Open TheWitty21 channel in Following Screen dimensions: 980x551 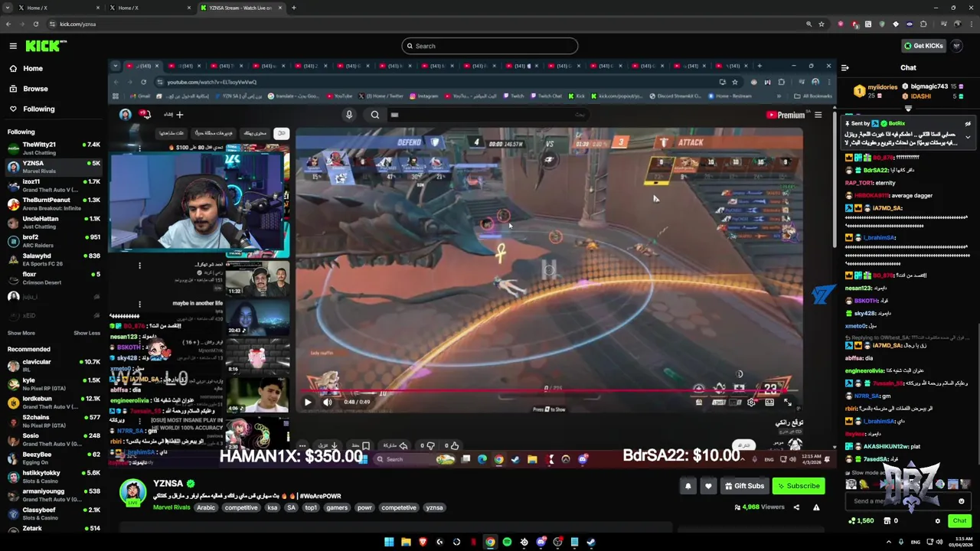coord(52,148)
